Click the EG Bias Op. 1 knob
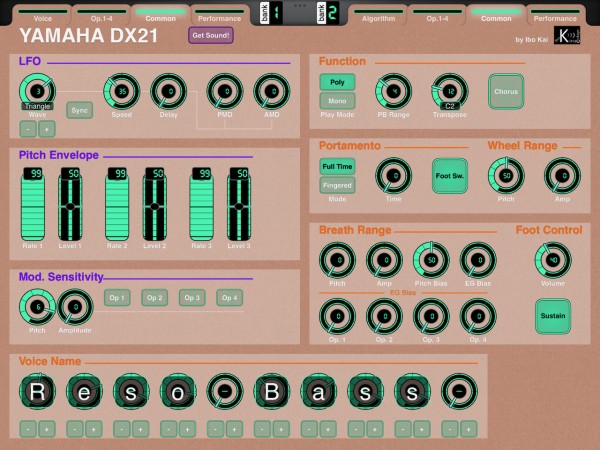 click(x=337, y=316)
